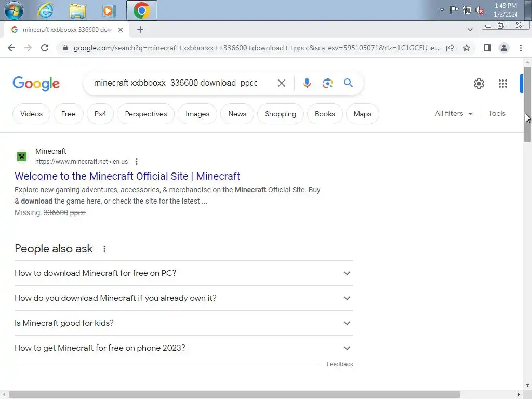Switch to News results
Image resolution: width=532 pixels, height=399 pixels.
point(237,114)
